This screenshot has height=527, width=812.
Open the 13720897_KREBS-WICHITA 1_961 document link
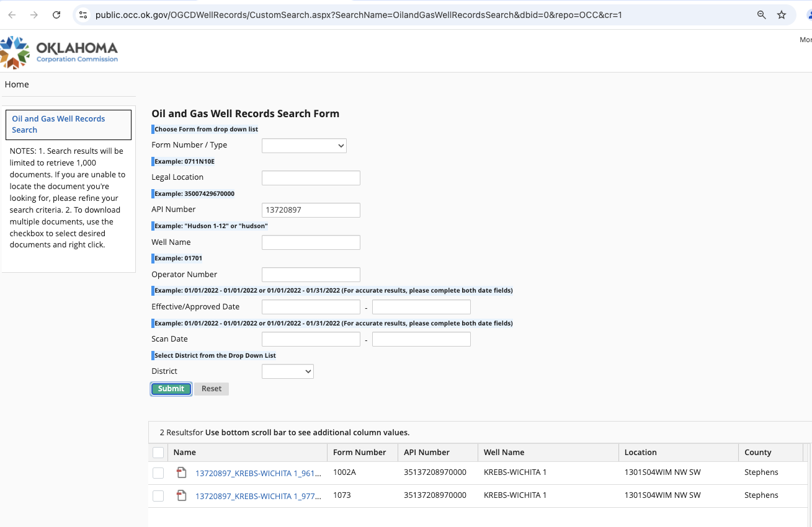point(259,473)
